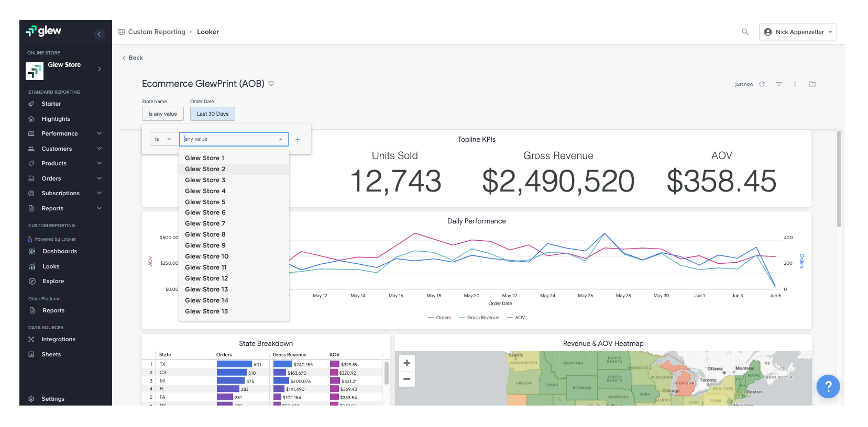Toggle the AOV legend entry
This screenshot has width=868, height=427.
[x=516, y=318]
